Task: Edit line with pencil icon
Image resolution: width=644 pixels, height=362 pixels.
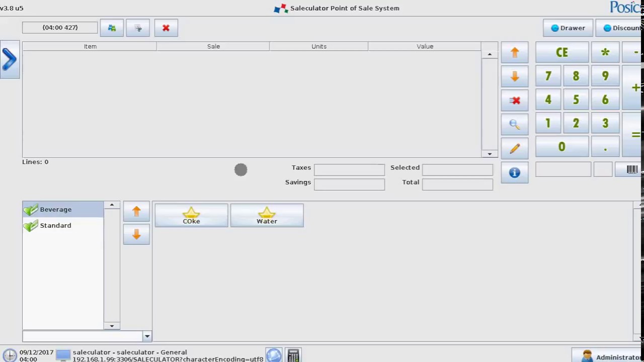Action: [515, 148]
